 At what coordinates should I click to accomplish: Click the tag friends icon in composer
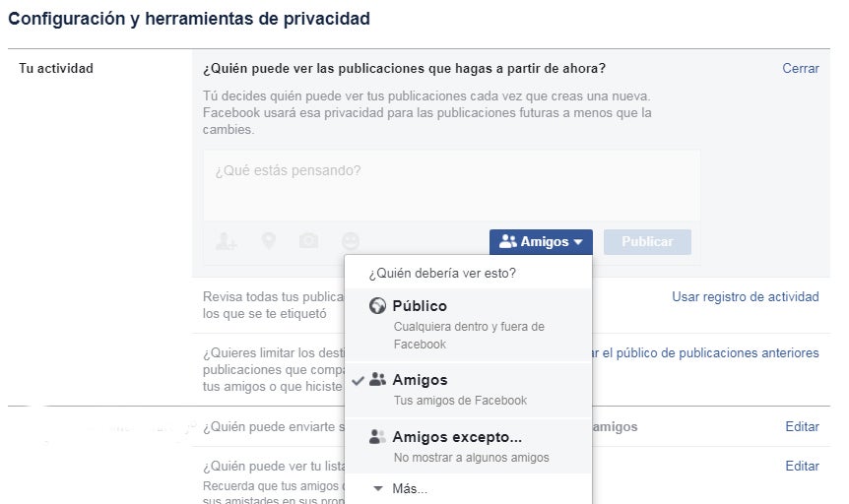[226, 241]
